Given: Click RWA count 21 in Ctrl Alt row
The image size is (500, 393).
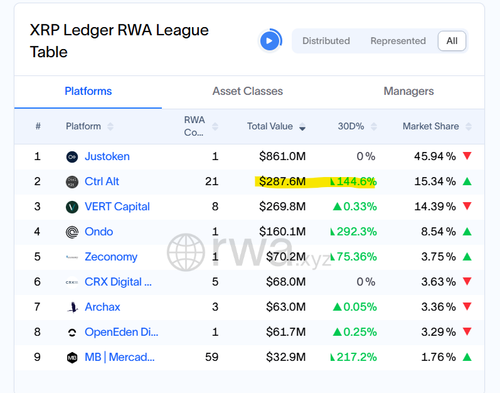Looking at the screenshot, I should tap(212, 181).
